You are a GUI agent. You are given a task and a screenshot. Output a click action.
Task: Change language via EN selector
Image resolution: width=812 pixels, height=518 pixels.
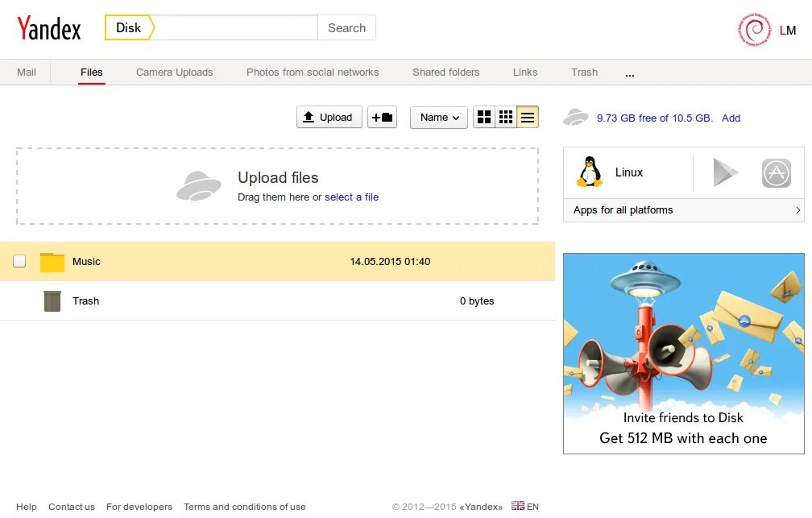tap(533, 507)
